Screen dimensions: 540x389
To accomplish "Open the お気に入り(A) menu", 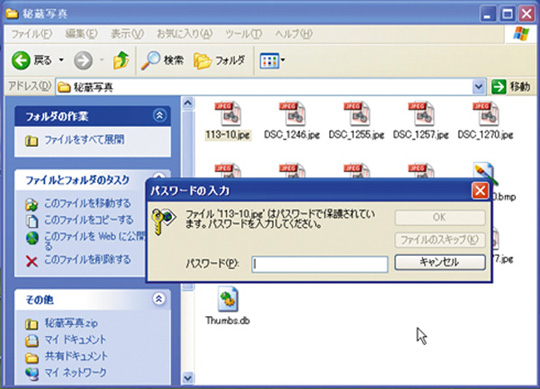I will click(184, 34).
